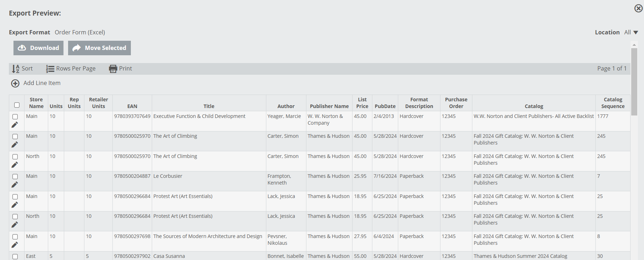
Task: Open the Sort options
Action: pos(22,69)
